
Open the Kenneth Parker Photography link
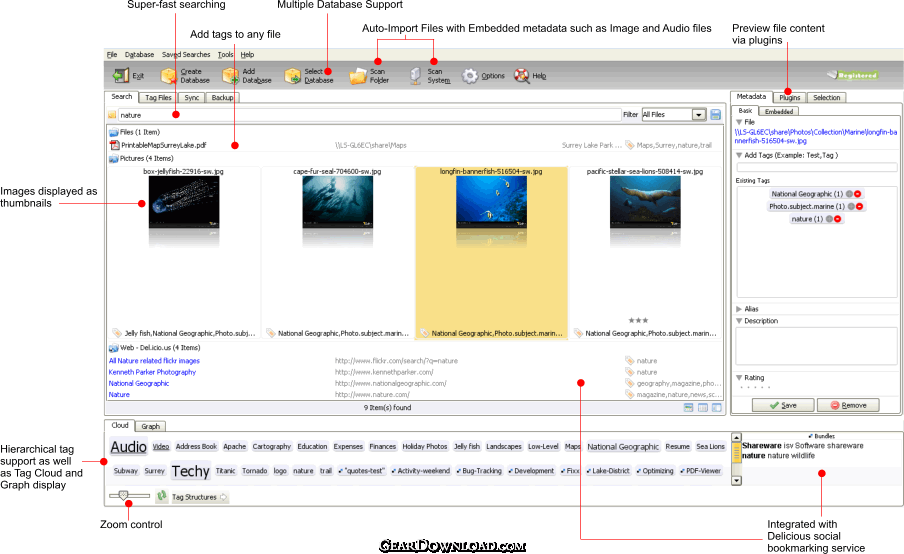click(152, 372)
